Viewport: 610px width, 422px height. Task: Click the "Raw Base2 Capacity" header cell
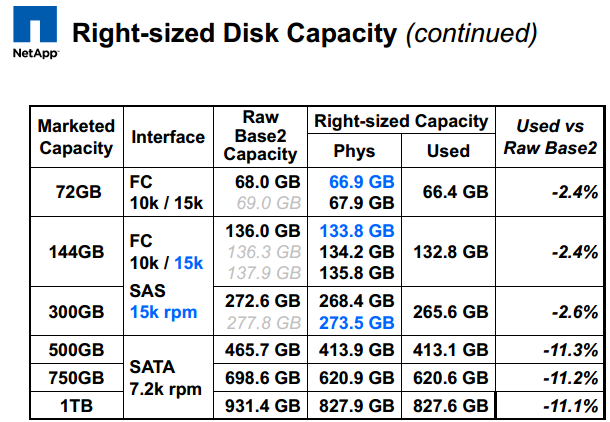tap(260, 136)
